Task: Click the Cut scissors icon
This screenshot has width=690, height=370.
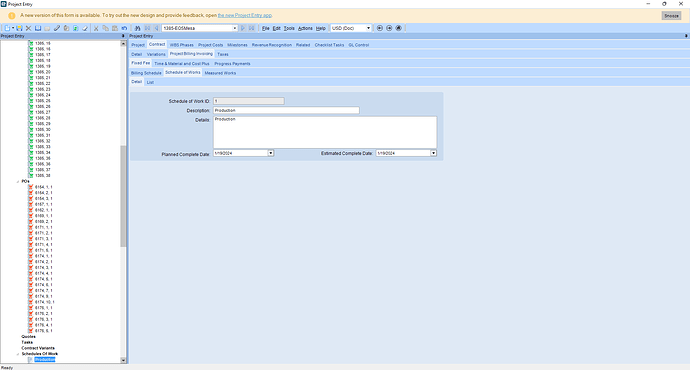Action: pos(96,28)
